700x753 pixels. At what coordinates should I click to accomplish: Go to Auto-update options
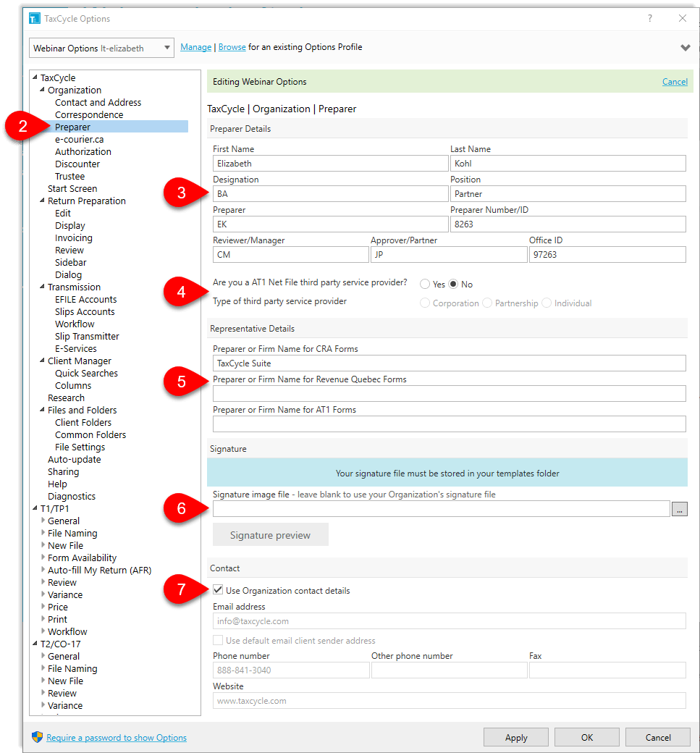coord(75,459)
